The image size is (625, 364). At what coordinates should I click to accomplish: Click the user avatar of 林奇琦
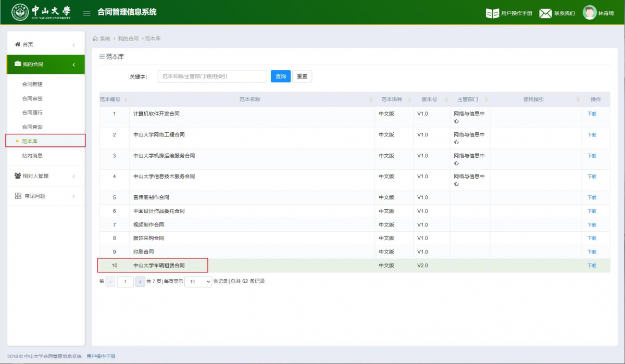click(x=590, y=12)
